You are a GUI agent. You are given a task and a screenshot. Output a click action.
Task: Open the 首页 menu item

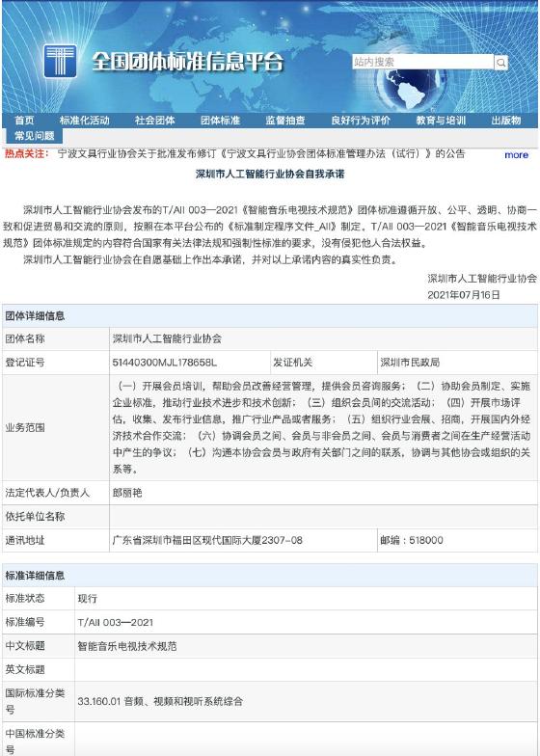point(24,121)
